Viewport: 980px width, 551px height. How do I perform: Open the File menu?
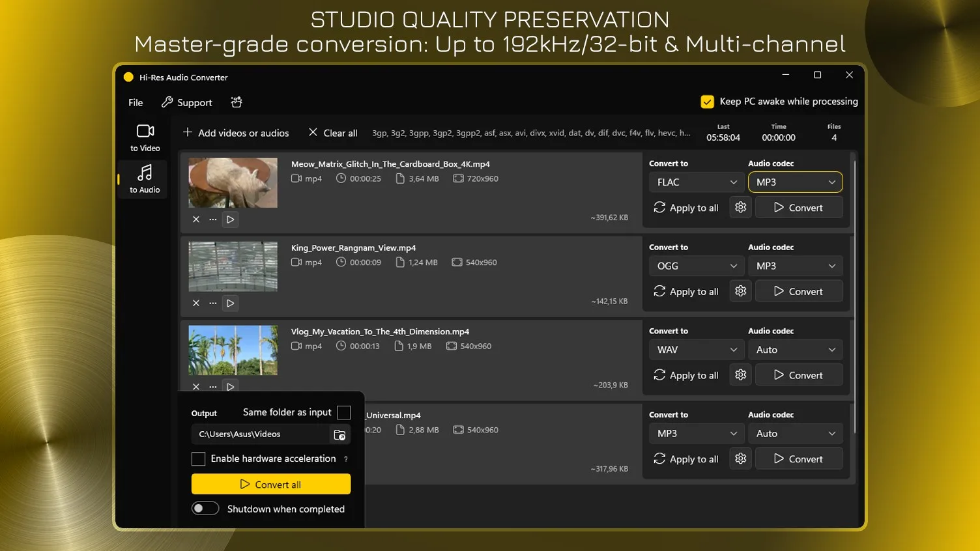136,102
